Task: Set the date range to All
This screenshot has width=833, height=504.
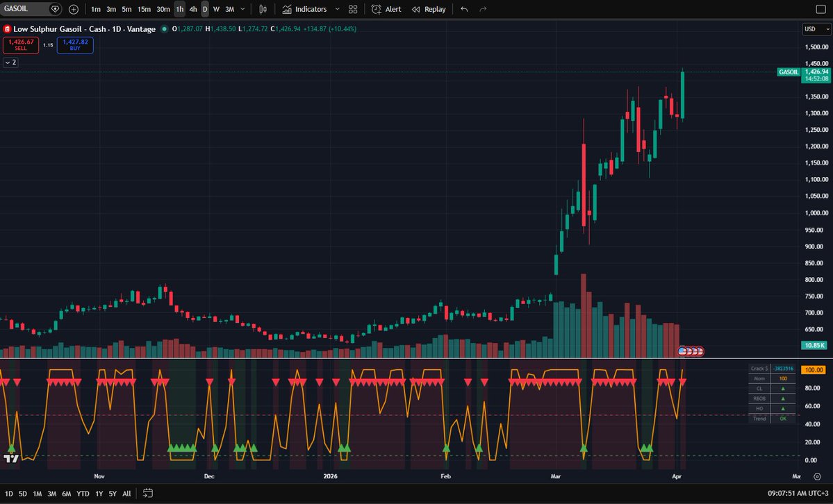Action: point(126,494)
